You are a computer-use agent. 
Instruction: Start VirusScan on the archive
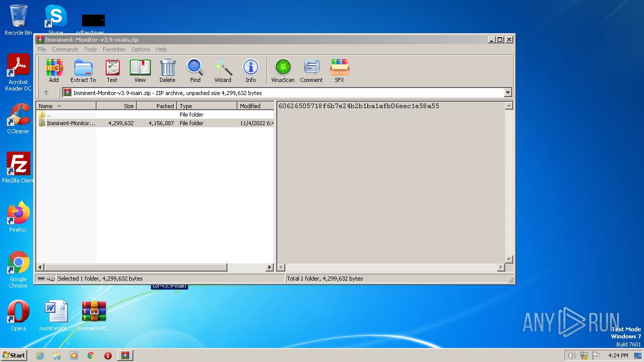283,70
